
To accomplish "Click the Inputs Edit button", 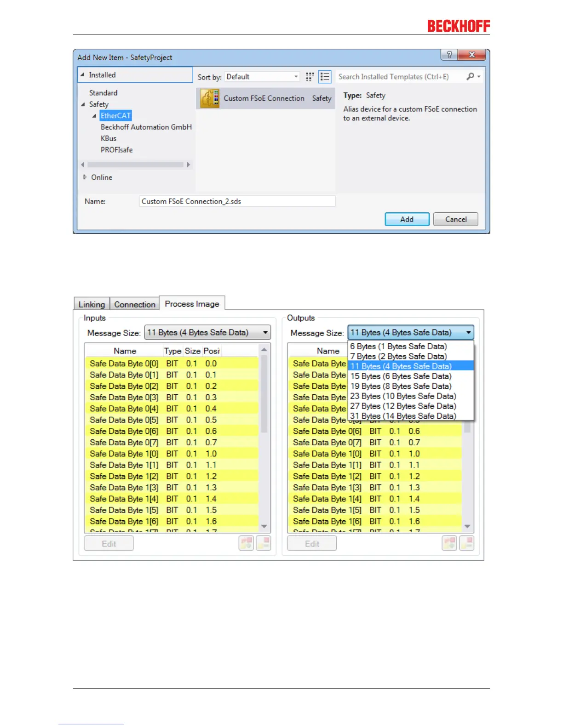I will point(109,543).
